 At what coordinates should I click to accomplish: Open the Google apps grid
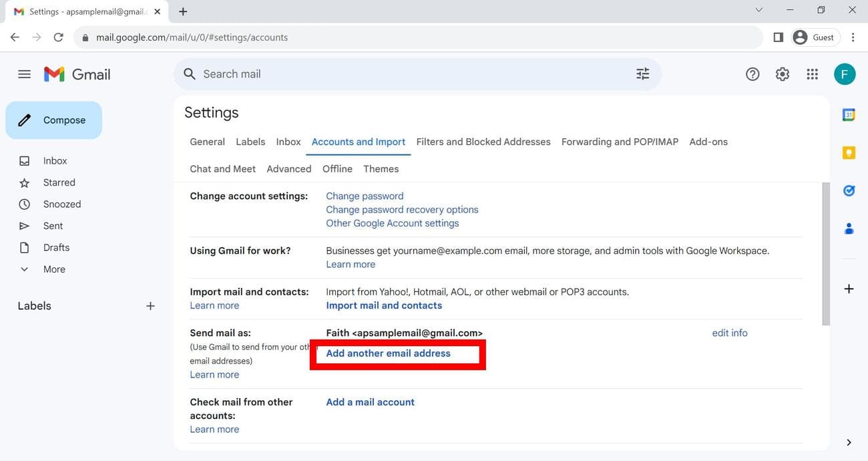click(x=812, y=74)
